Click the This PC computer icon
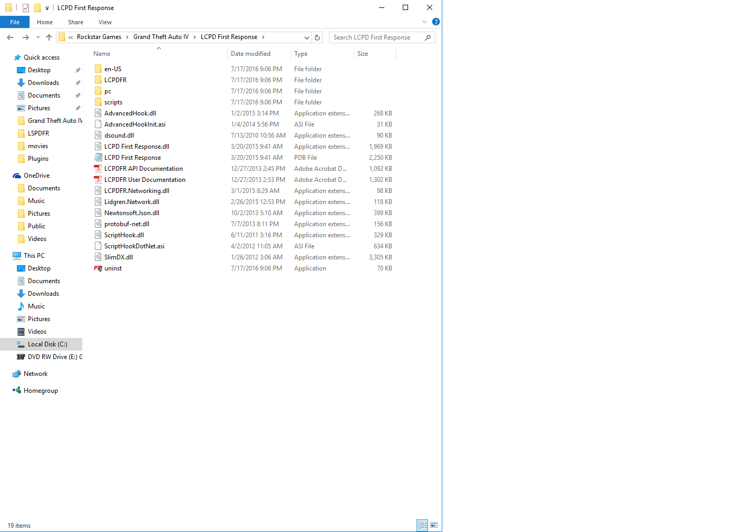Image resolution: width=756 pixels, height=532 pixels. pyautogui.click(x=17, y=256)
